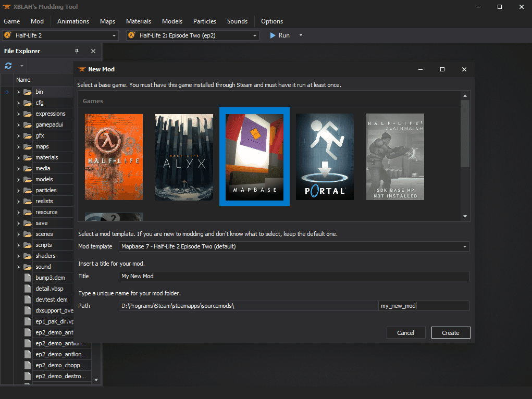Select the ep1_pak_dir file
532x399 pixels.
pyautogui.click(x=53, y=321)
